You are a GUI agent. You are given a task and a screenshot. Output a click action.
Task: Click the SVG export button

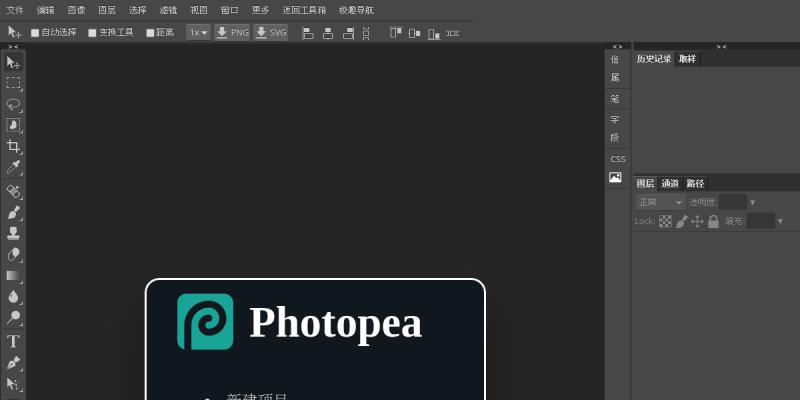[271, 33]
